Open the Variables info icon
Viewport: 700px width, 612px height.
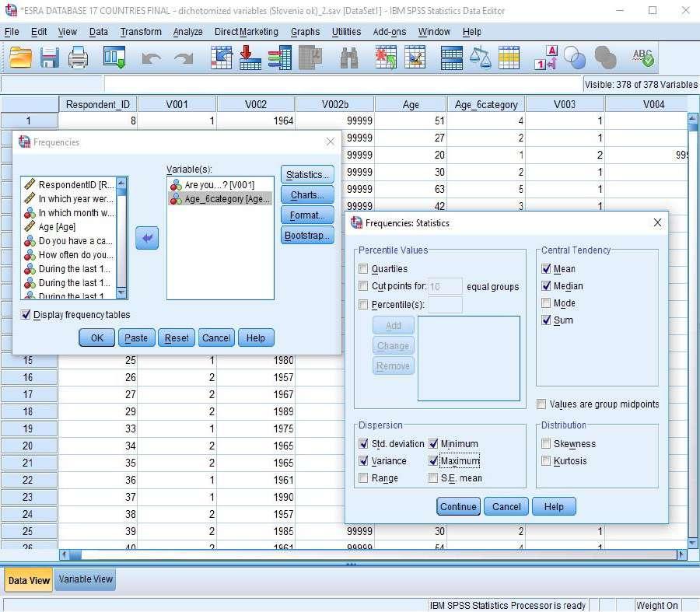pos(280,58)
